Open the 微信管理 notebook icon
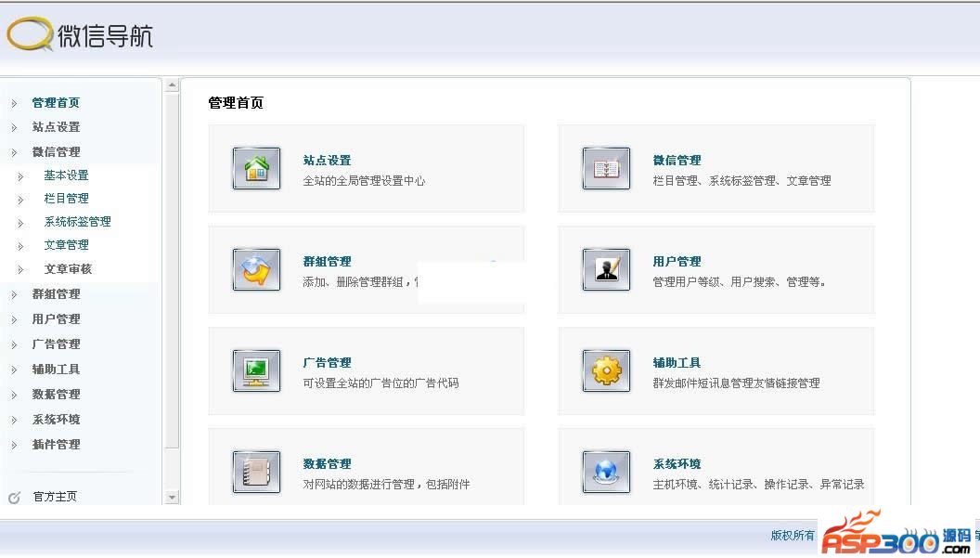Viewport: 980px width, 558px height. (x=606, y=168)
